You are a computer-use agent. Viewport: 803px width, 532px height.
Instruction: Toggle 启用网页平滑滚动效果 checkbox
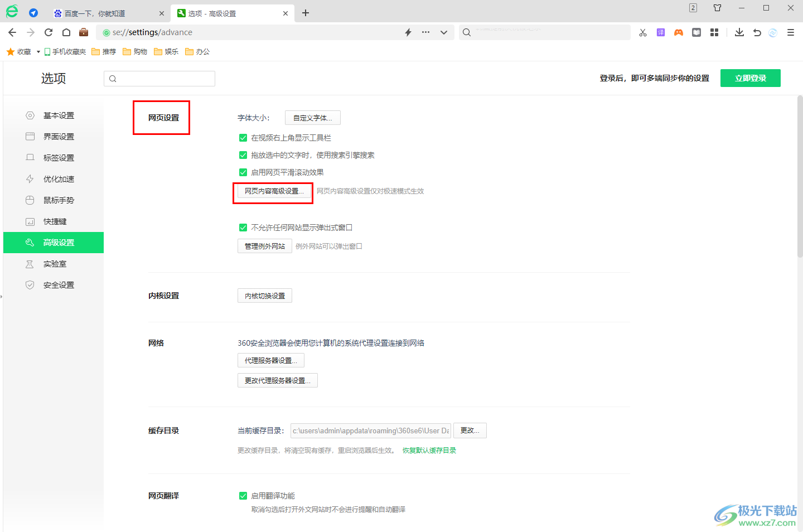point(243,172)
